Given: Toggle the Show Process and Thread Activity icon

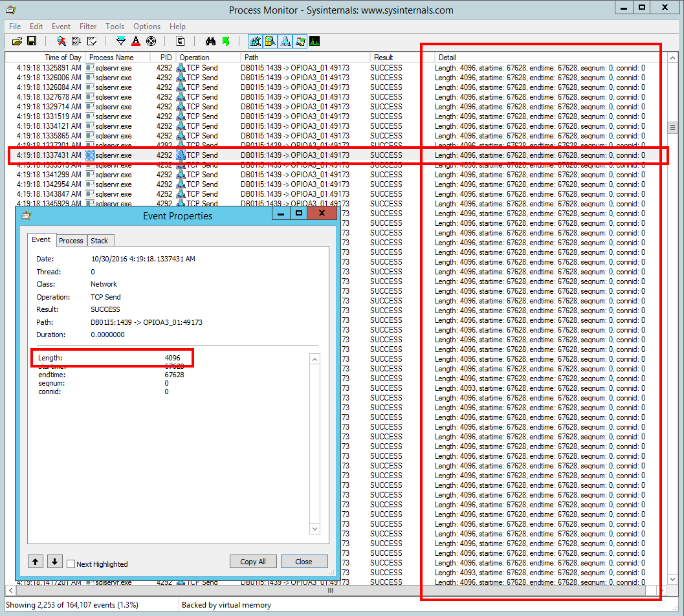Looking at the screenshot, I should (300, 41).
